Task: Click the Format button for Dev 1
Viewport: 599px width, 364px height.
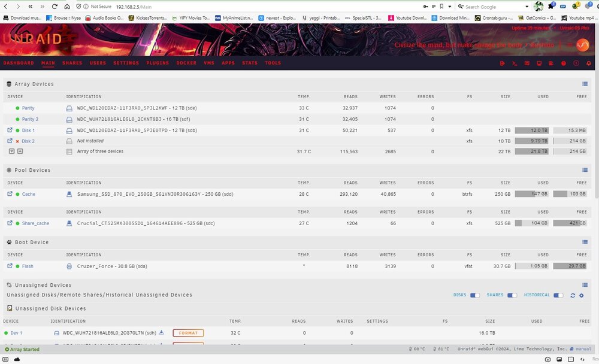Action: tap(188, 333)
